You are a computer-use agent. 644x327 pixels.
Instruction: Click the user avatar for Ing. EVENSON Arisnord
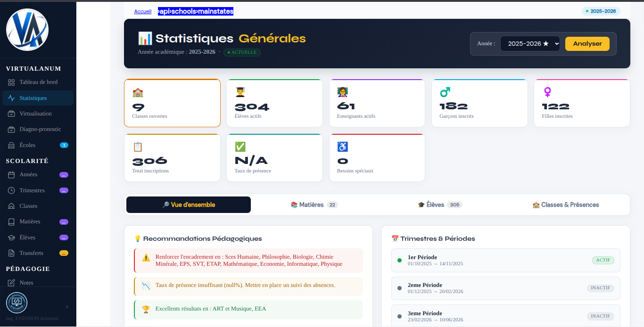coord(17,302)
